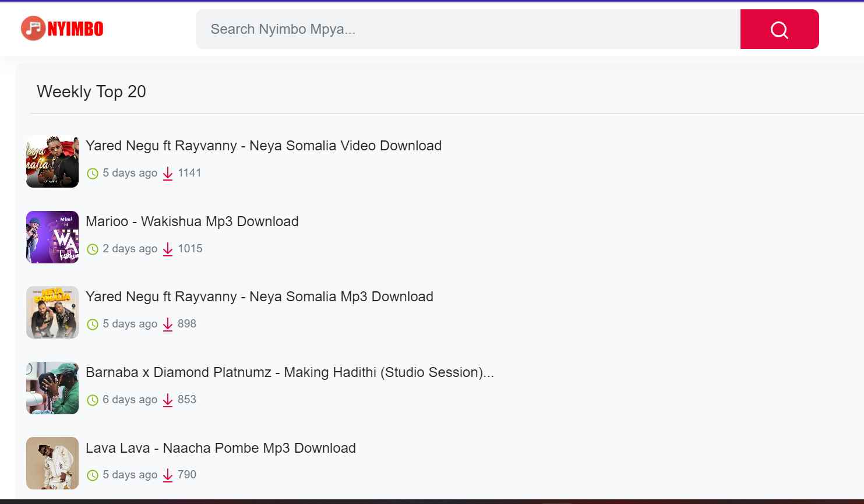Viewport: 864px width, 504px height.
Task: Open the Marioo Wakishua cover thumbnail
Action: (x=52, y=237)
